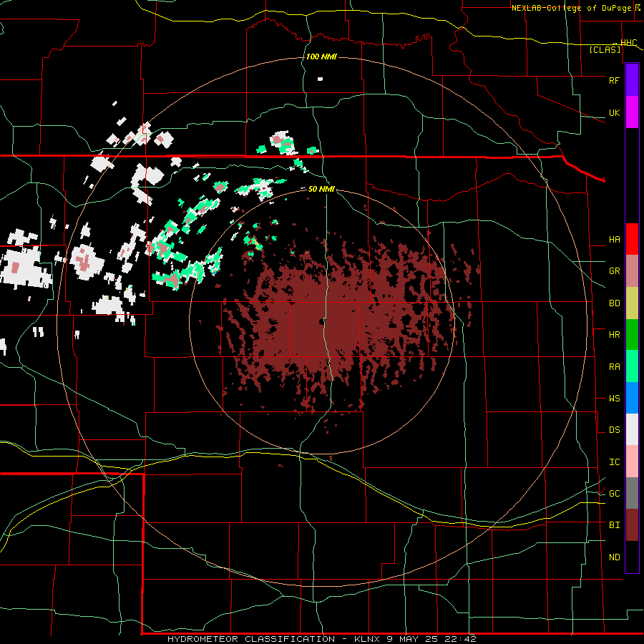
Task: Click the '[CLAS]' units label
Action: click(605, 50)
